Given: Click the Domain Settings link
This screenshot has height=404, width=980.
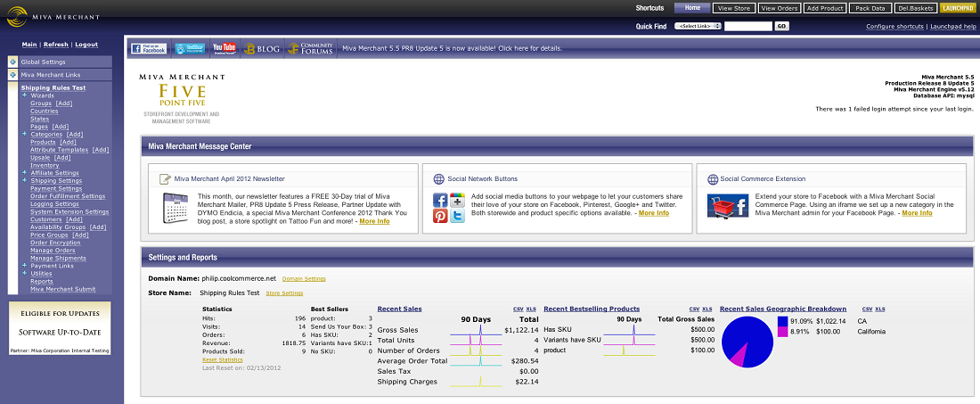Looking at the screenshot, I should point(304,278).
